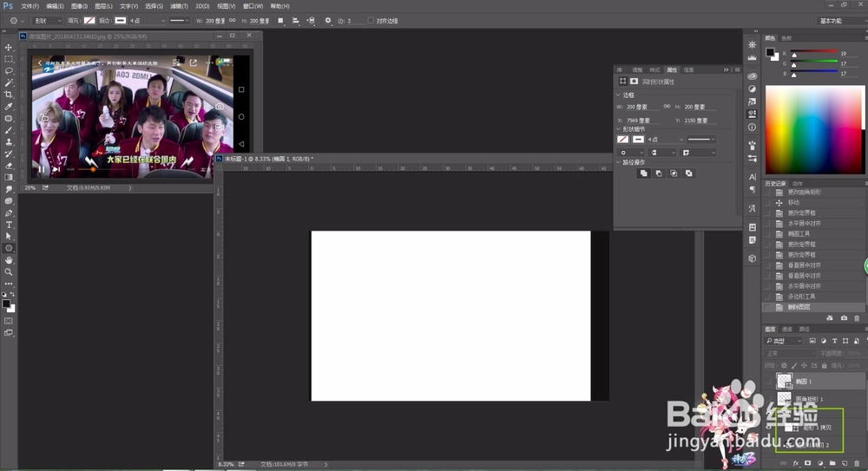This screenshot has width=868, height=471.
Task: Collapse the 边框 section in Properties panel
Action: pyautogui.click(x=618, y=95)
